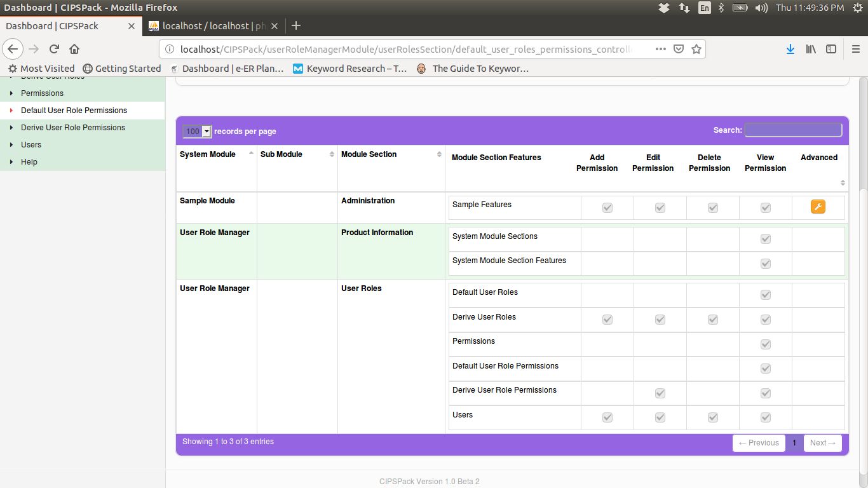Image resolution: width=868 pixels, height=488 pixels.
Task: Switch to the localhost phpMyAdmin tab
Action: pos(213,26)
